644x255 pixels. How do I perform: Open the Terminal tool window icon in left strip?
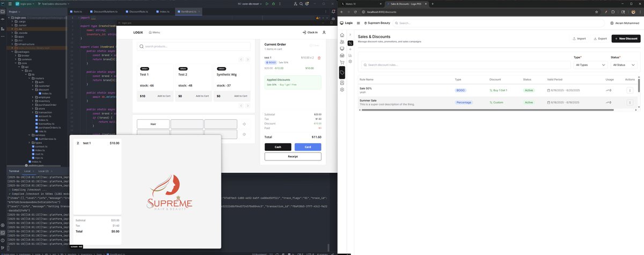point(3,232)
